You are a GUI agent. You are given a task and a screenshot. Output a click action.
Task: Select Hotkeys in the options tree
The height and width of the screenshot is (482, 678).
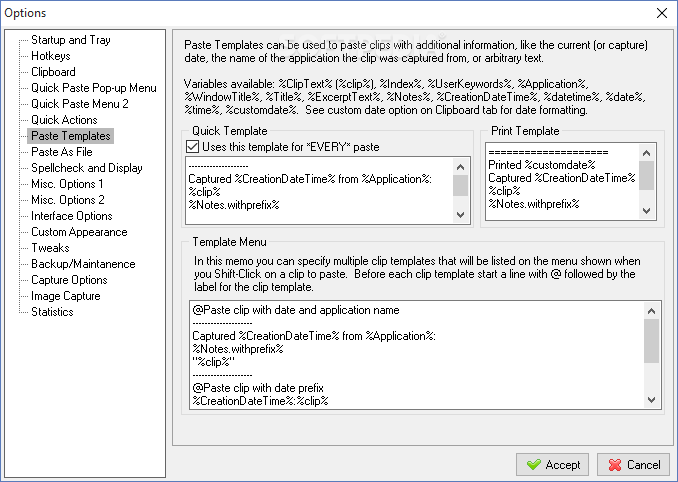[x=51, y=56]
